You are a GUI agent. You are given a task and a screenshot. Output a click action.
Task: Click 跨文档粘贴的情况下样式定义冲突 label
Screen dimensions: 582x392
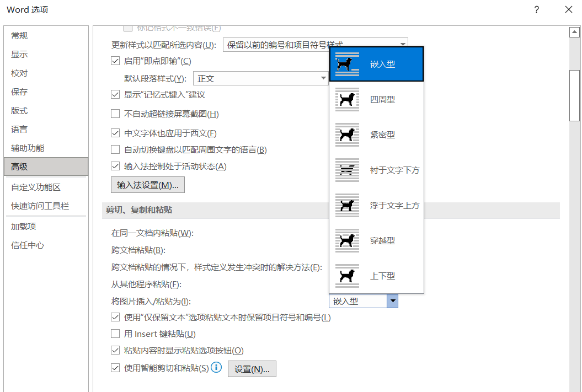pyautogui.click(x=217, y=267)
